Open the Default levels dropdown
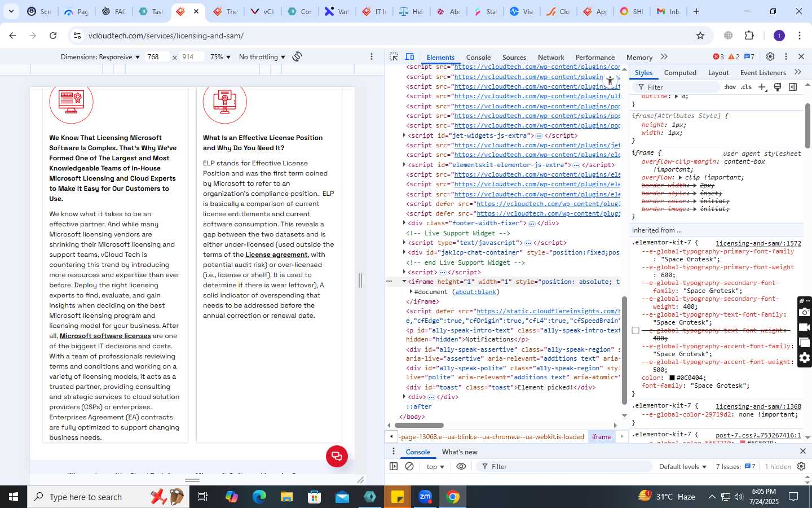Image resolution: width=812 pixels, height=508 pixels. (x=683, y=467)
